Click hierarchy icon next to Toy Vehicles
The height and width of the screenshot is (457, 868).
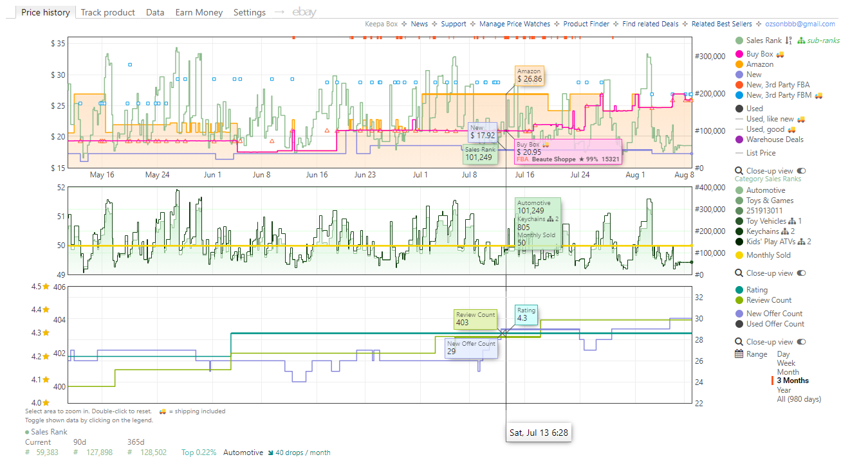(x=791, y=221)
